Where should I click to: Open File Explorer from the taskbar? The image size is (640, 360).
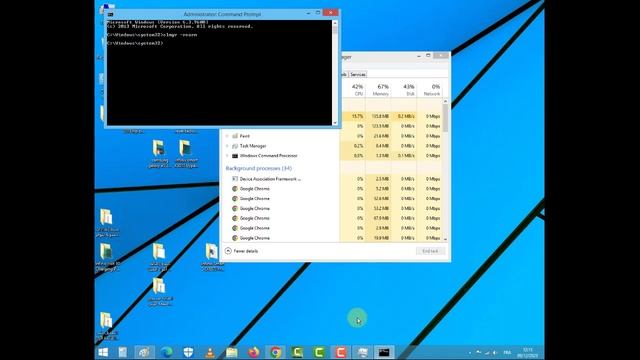point(231,352)
